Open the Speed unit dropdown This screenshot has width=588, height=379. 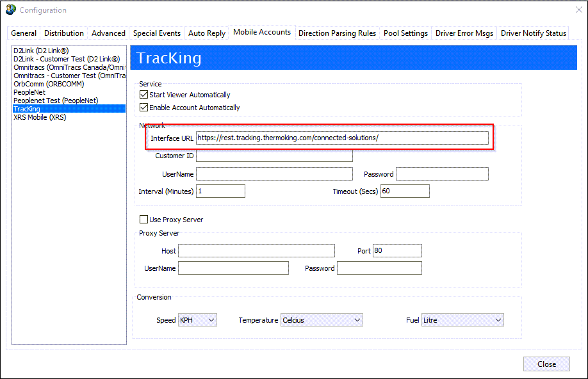(197, 320)
